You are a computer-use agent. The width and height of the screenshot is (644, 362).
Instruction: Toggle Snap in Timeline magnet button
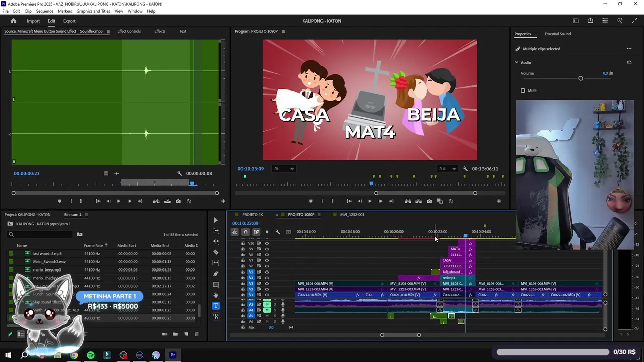[246, 232]
